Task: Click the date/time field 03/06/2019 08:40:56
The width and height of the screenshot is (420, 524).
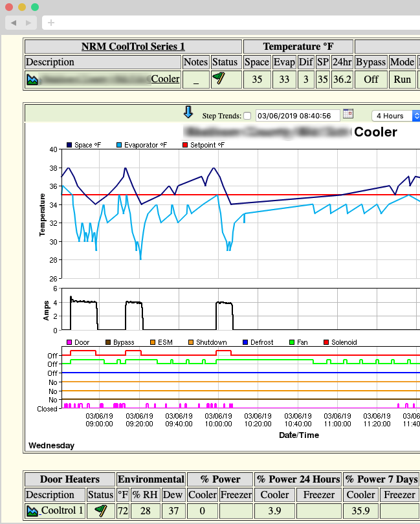Action: [298, 116]
